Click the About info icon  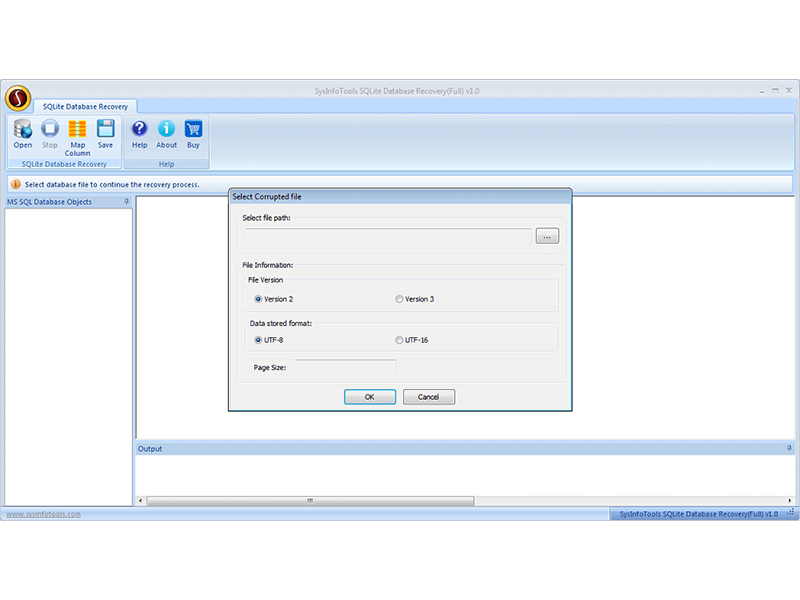167,129
